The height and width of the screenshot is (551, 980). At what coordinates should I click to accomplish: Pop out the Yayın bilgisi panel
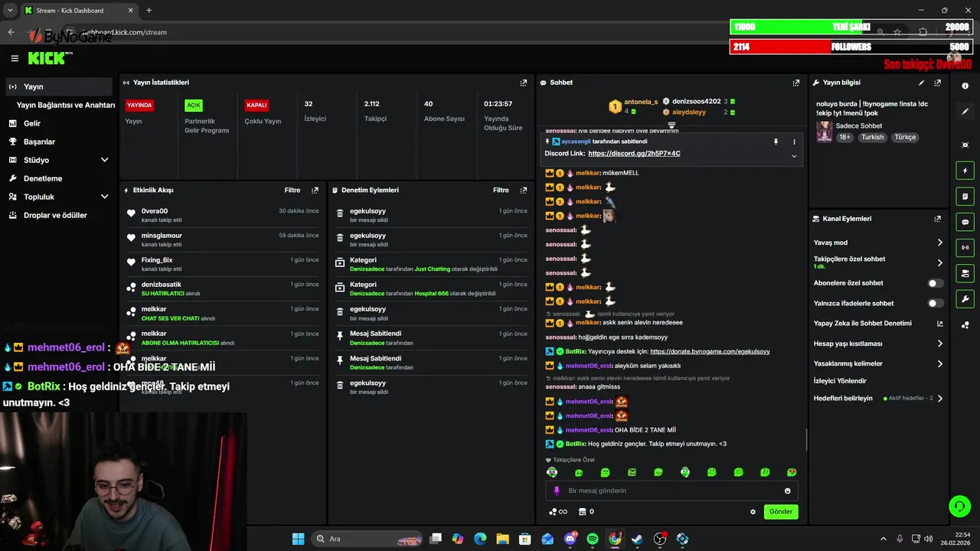pos(937,83)
